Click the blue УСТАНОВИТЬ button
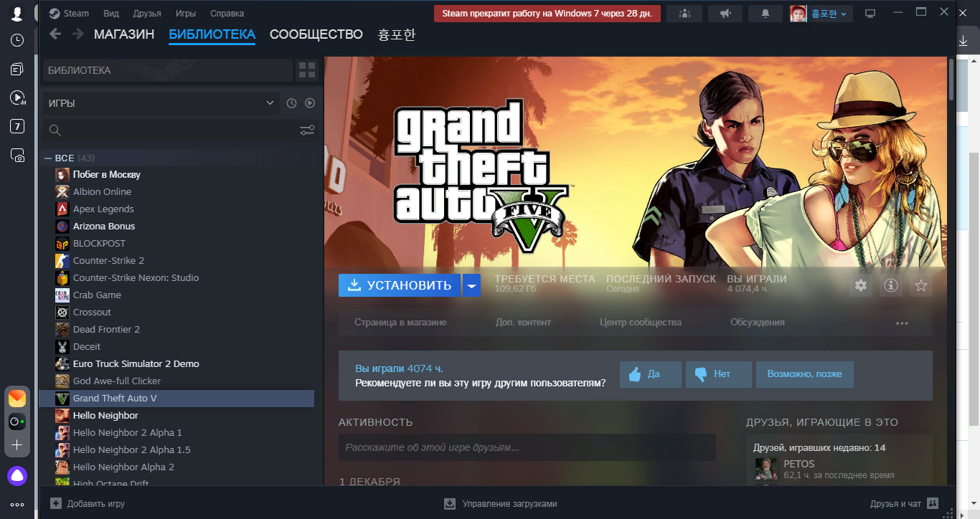Viewport: 980px width, 519px height. point(400,285)
